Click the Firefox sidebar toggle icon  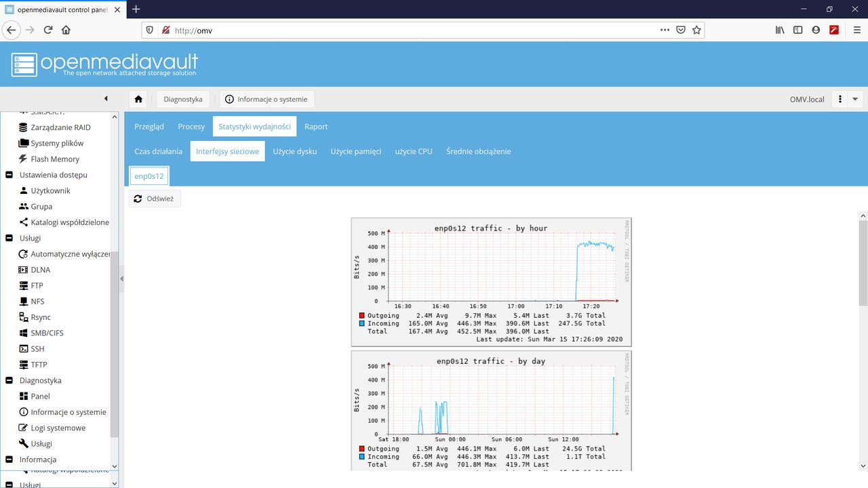click(x=798, y=30)
